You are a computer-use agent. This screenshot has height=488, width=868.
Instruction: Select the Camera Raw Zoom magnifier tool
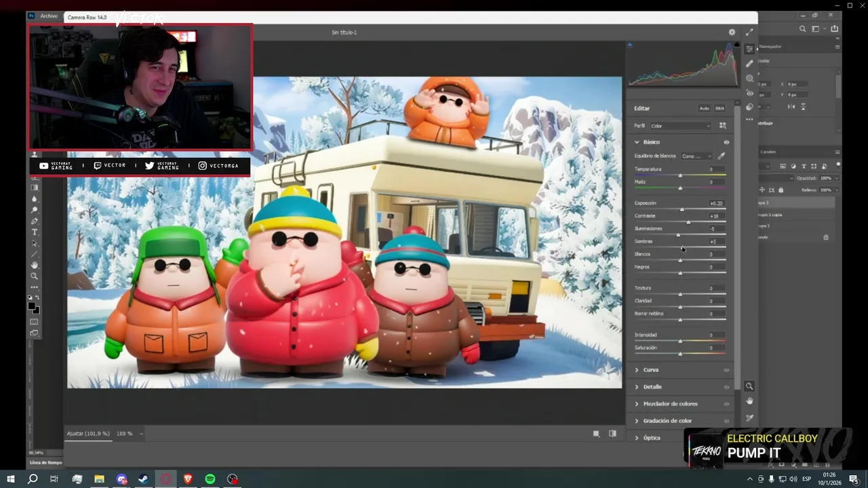pyautogui.click(x=749, y=386)
